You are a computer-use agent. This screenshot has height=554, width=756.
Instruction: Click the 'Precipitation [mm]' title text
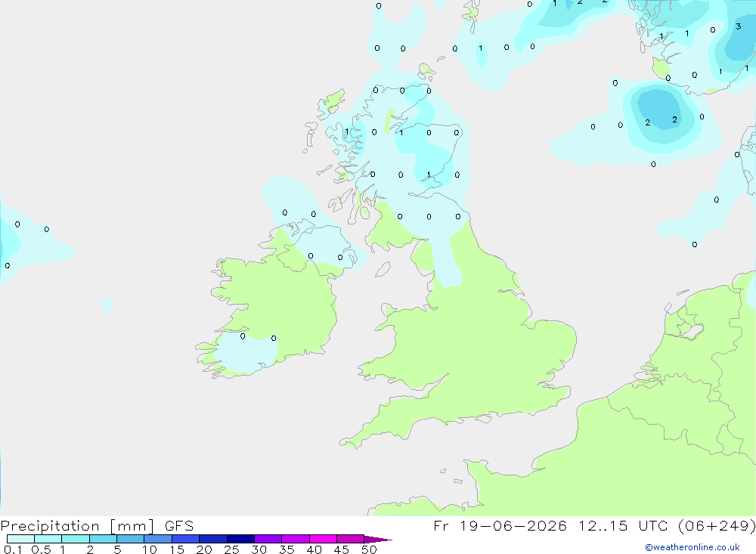(x=77, y=526)
